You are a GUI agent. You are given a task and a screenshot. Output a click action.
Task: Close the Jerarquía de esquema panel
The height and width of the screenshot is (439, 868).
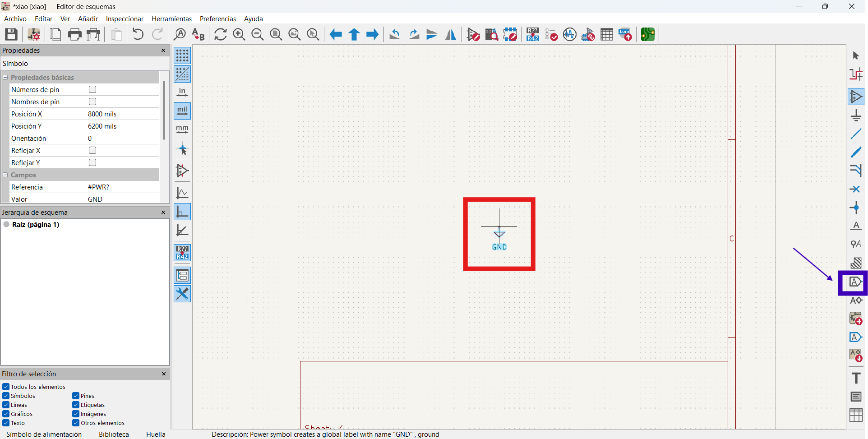(163, 212)
